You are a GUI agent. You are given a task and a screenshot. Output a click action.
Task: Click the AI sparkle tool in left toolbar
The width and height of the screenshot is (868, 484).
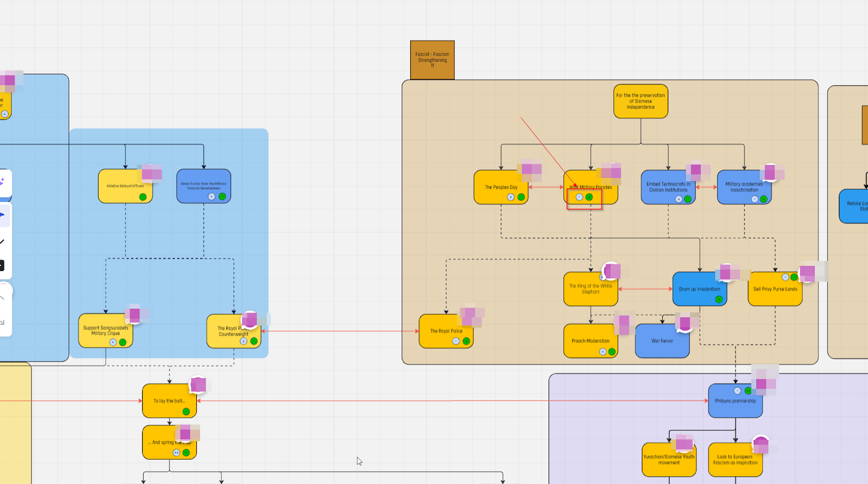[x=3, y=183]
